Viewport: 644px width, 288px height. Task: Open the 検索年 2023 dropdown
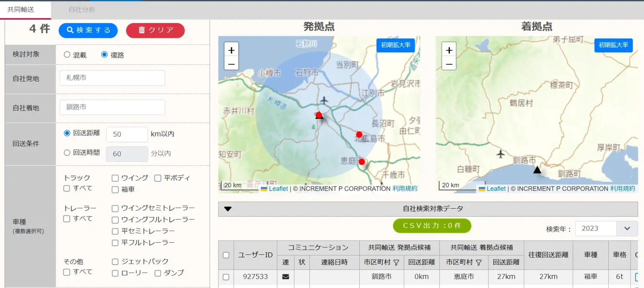[627, 228]
